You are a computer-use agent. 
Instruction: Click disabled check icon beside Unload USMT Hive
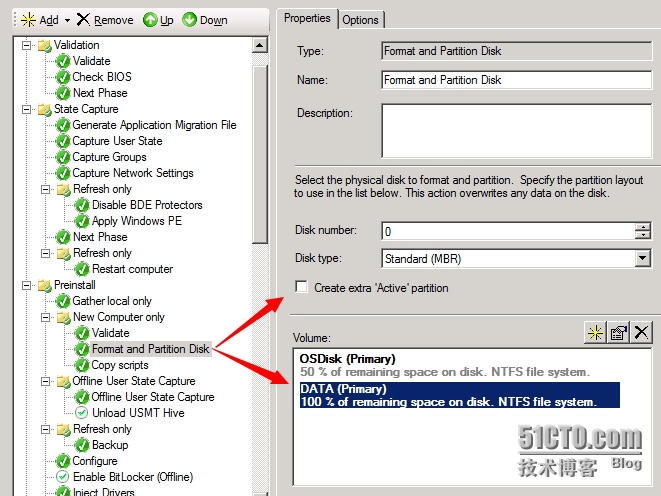coord(81,413)
